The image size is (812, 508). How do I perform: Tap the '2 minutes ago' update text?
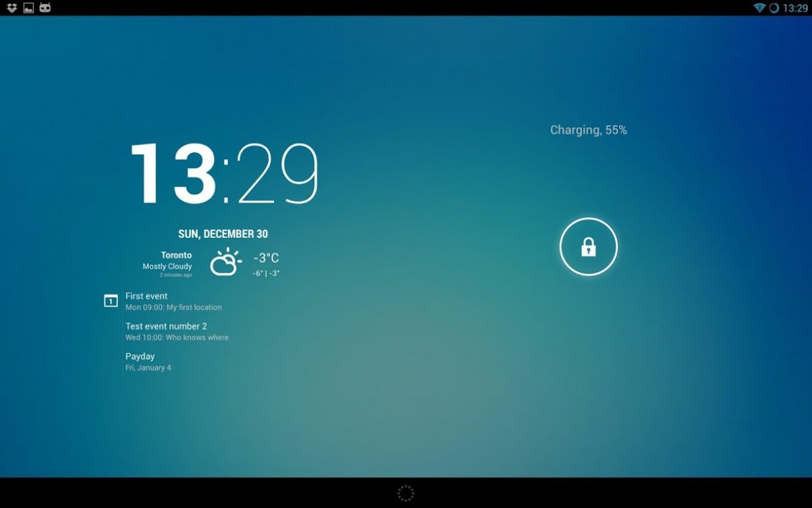pos(175,275)
